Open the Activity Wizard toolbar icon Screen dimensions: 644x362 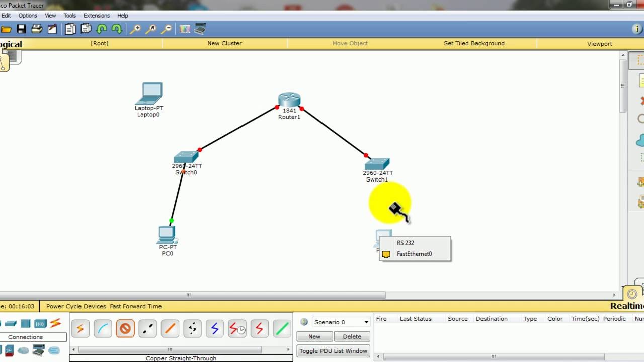(52, 29)
